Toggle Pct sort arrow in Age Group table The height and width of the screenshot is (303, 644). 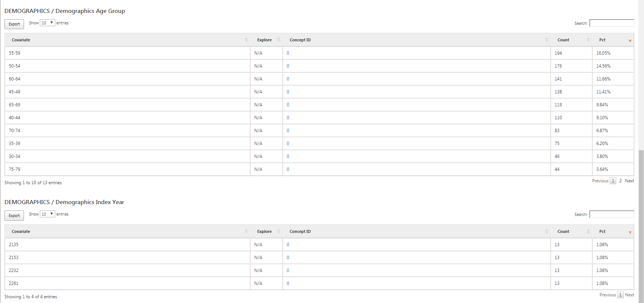[630, 41]
